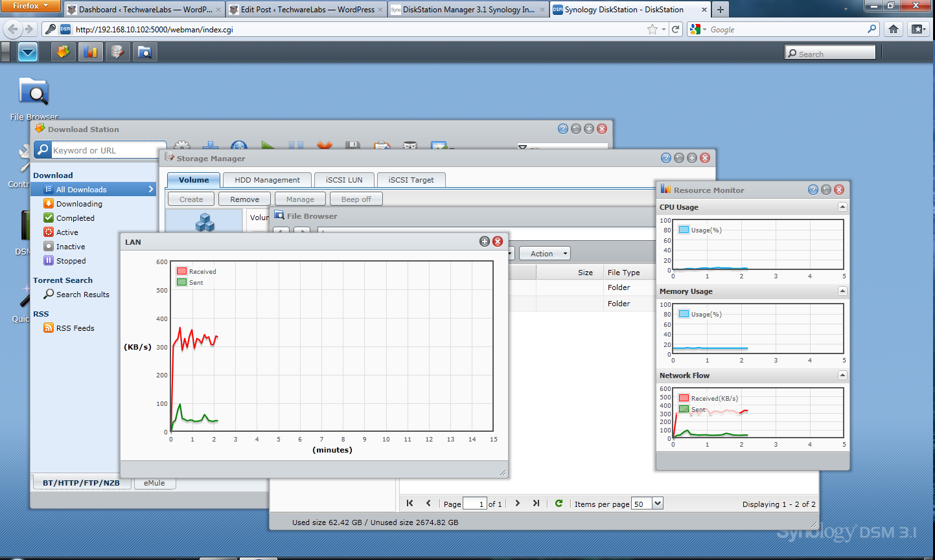Click the magnifier icon in Download Station search
The width and height of the screenshot is (935, 560).
[x=43, y=150]
